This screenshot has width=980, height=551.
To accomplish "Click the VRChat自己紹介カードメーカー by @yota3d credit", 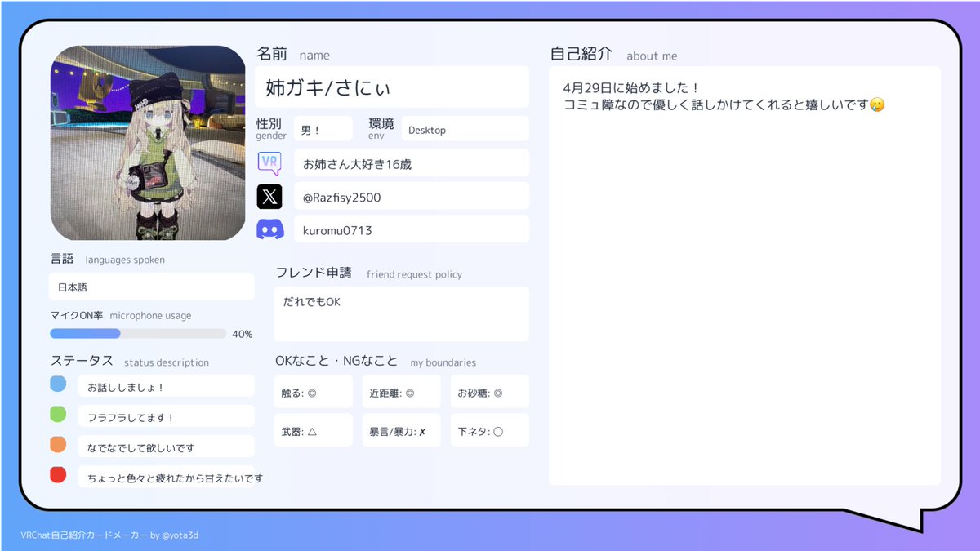I will 110,535.
